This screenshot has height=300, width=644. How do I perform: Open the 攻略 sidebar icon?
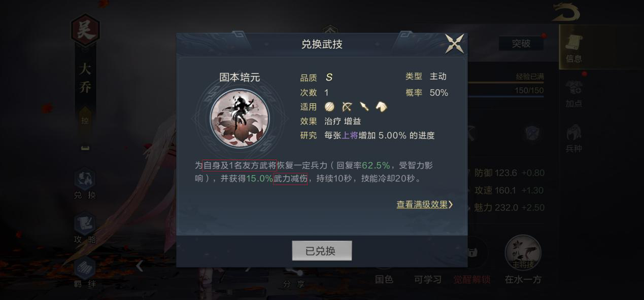coord(85,229)
